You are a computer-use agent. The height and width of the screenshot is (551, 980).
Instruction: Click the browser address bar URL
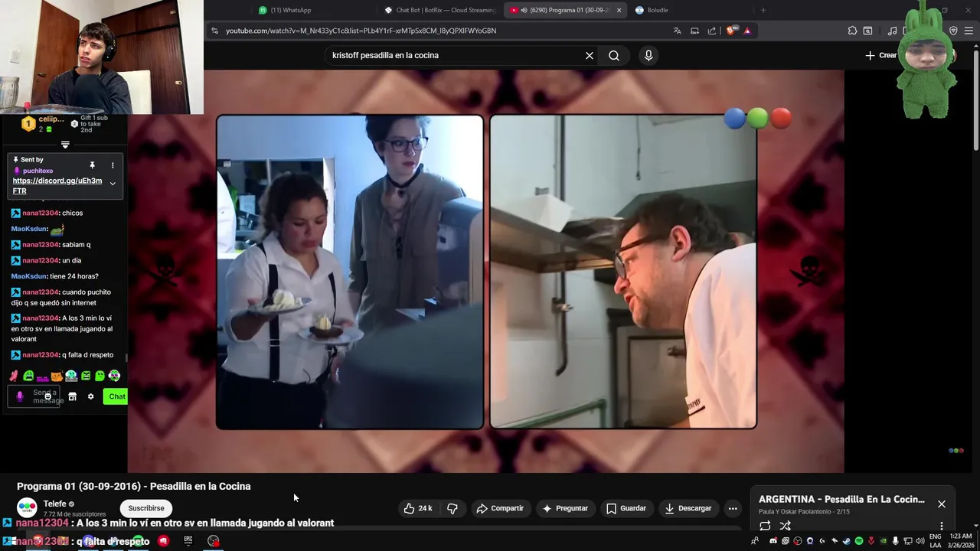pos(361,31)
